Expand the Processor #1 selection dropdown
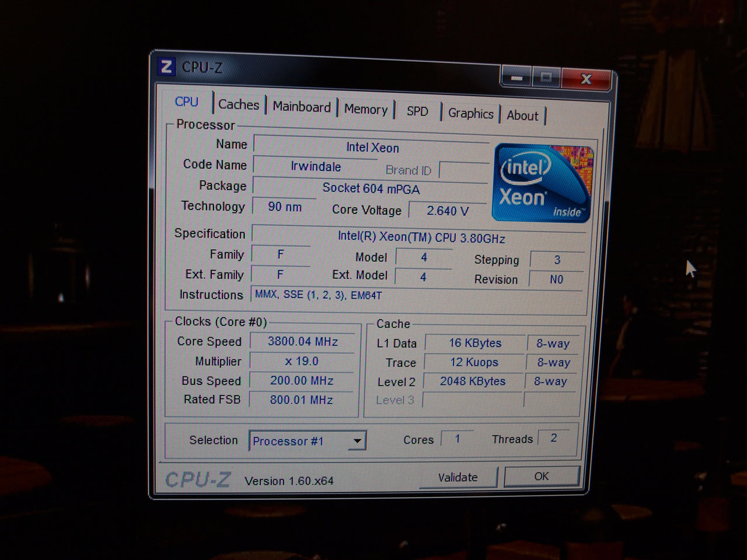Screen dimensions: 747x560 click(357, 441)
